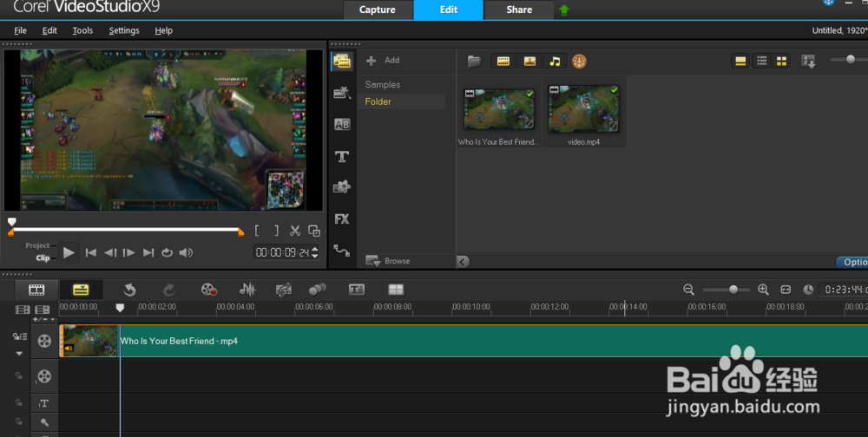Split clip with the scissors icon
The width and height of the screenshot is (868, 437).
click(x=295, y=231)
